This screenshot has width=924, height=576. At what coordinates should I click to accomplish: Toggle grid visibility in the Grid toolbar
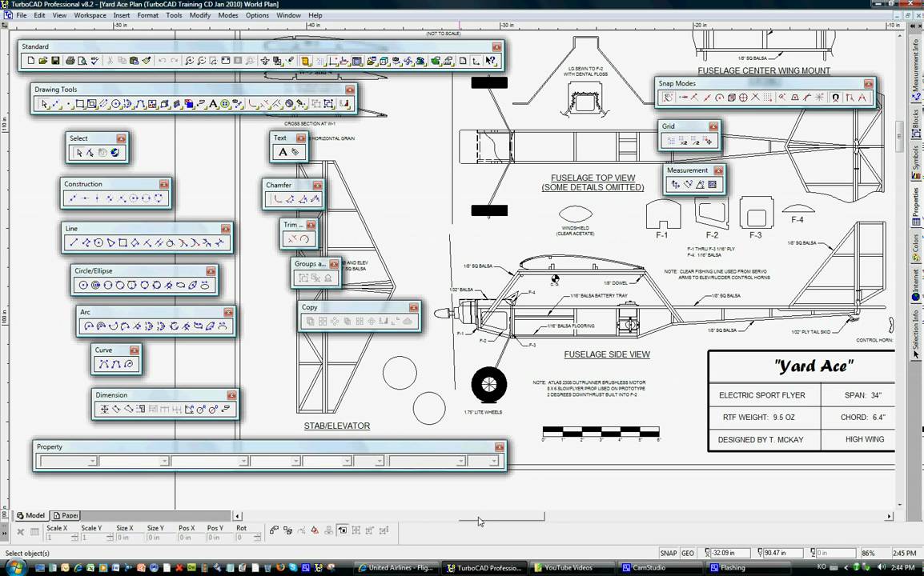coord(670,140)
